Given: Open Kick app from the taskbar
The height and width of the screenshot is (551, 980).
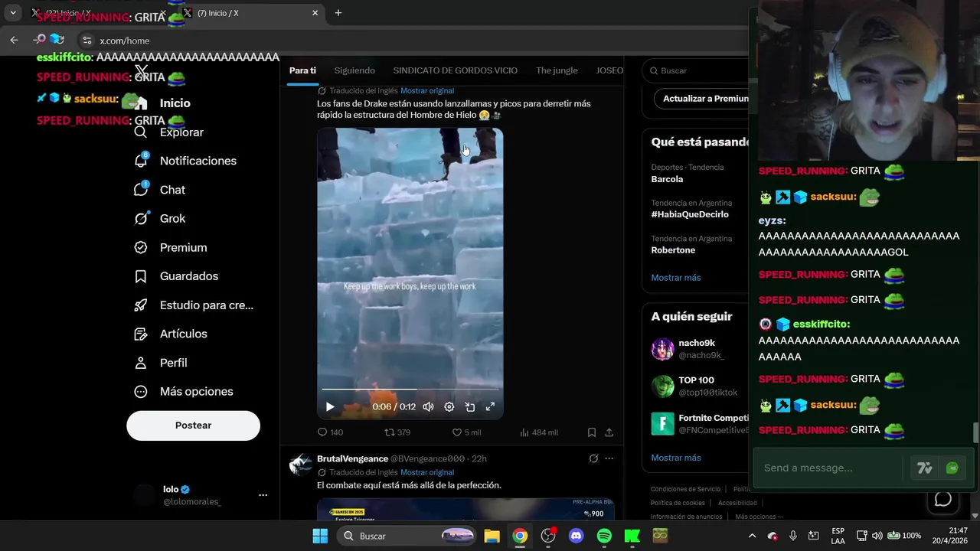Looking at the screenshot, I should (x=632, y=536).
